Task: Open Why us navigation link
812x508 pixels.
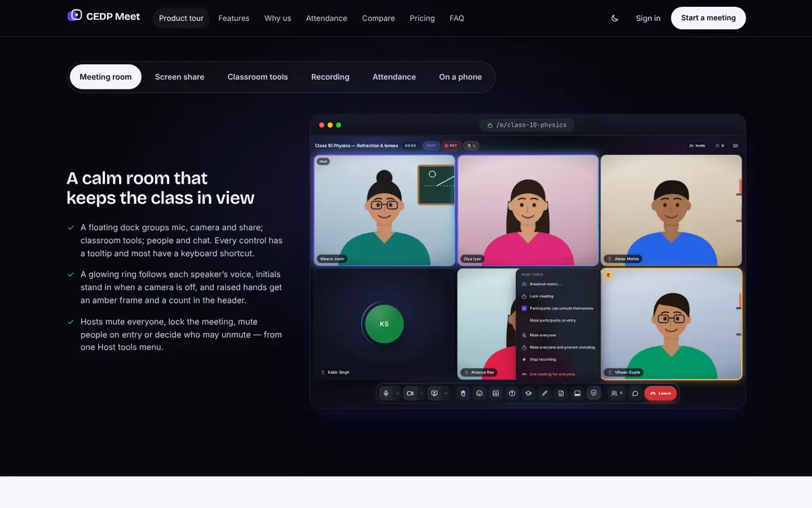Action: (277, 18)
